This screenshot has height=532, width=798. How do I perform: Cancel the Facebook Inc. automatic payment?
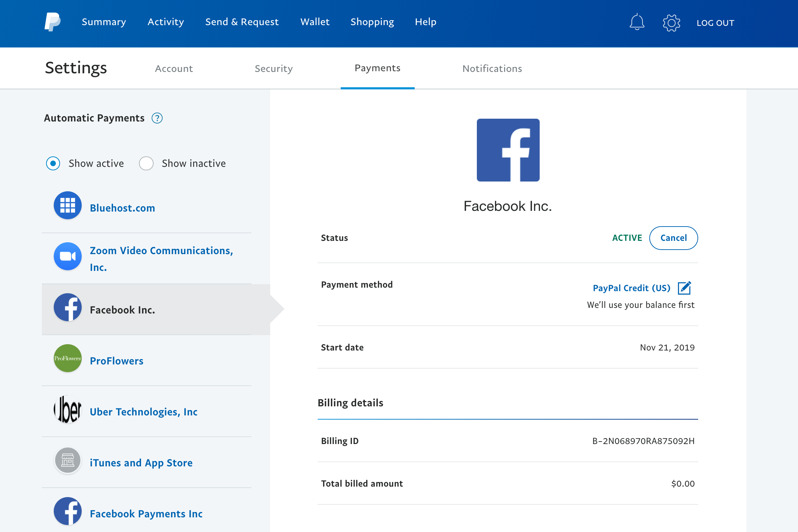click(673, 238)
